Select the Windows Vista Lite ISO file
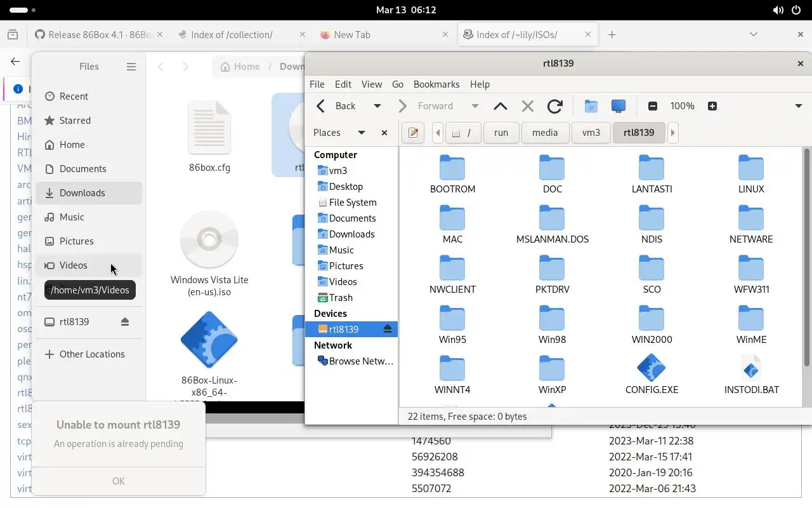 209,254
